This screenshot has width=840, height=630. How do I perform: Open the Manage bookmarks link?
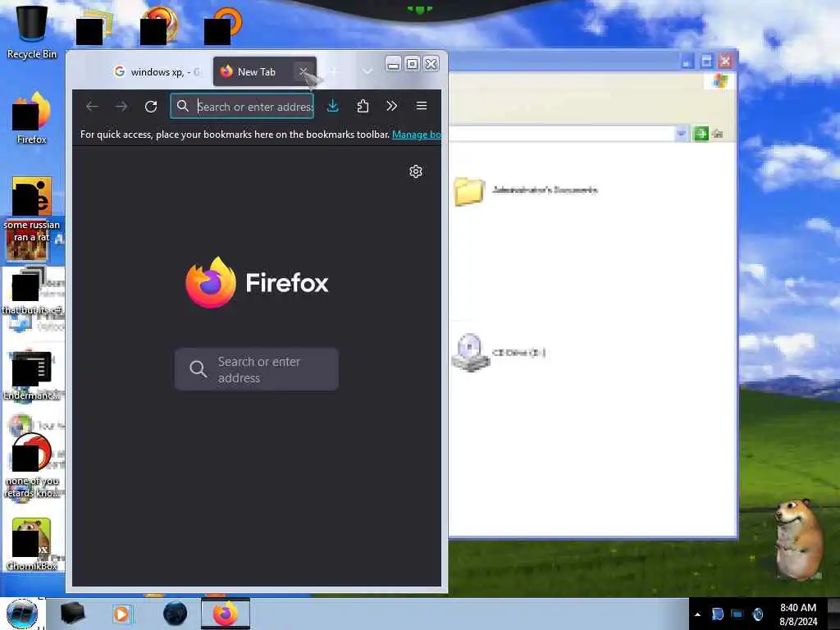point(416,135)
